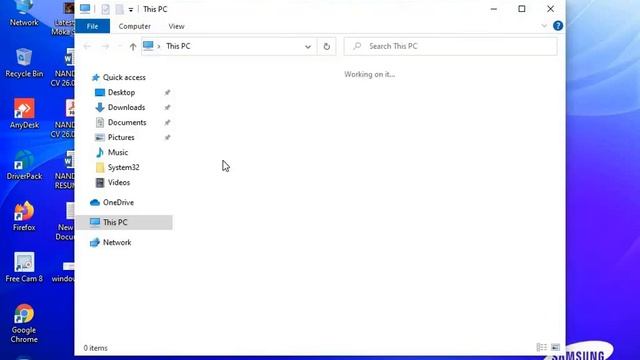The height and width of the screenshot is (360, 640).
Task: Open the System32 folder in the navigation pane
Action: [123, 167]
